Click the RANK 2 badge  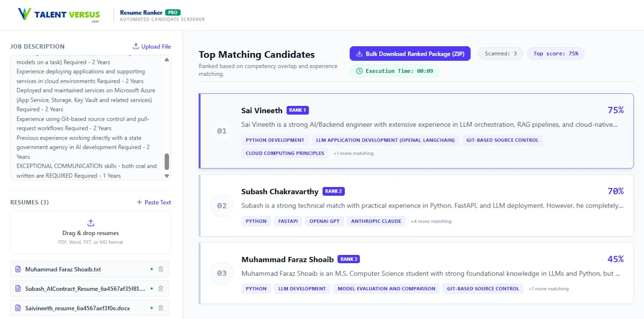click(x=334, y=191)
